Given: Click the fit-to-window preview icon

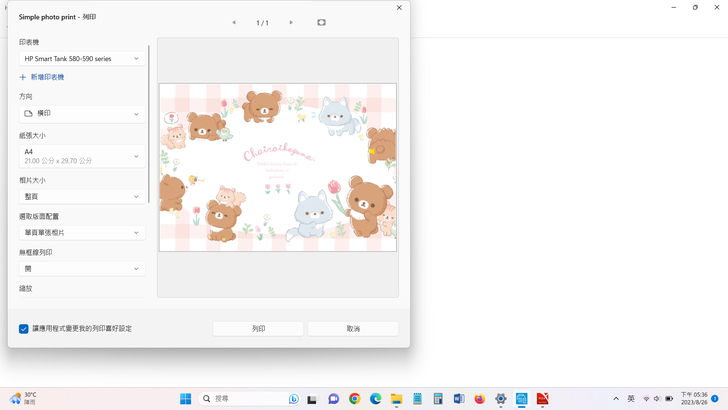Looking at the screenshot, I should point(321,22).
